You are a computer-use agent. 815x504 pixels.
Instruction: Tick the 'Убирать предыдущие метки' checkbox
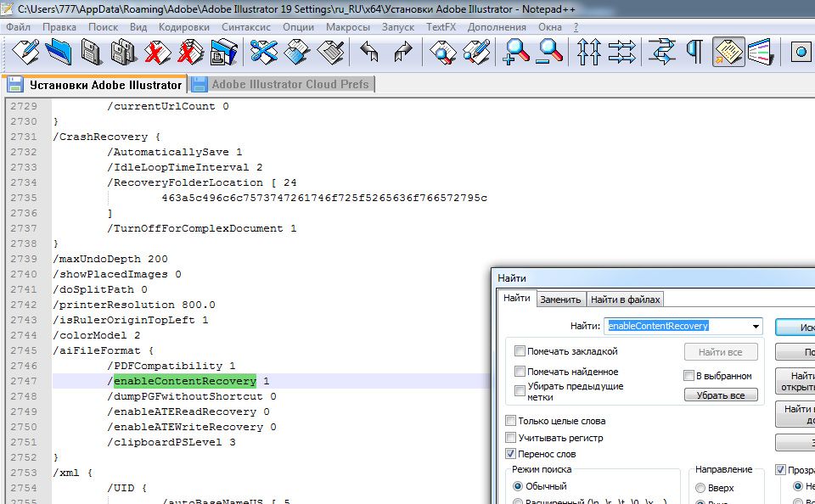click(x=520, y=391)
